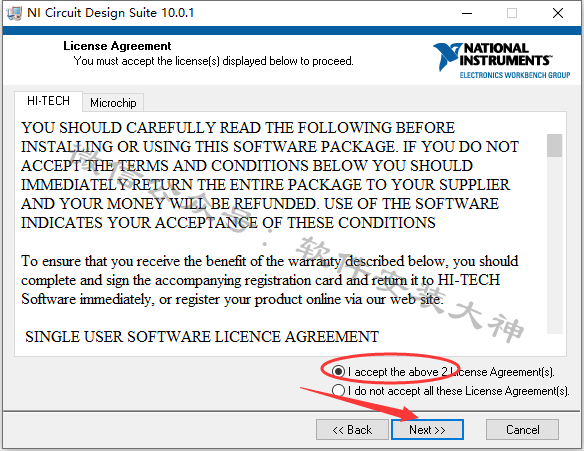This screenshot has width=584, height=451.
Task: Select the HI-TECH license tab
Action: 48,101
